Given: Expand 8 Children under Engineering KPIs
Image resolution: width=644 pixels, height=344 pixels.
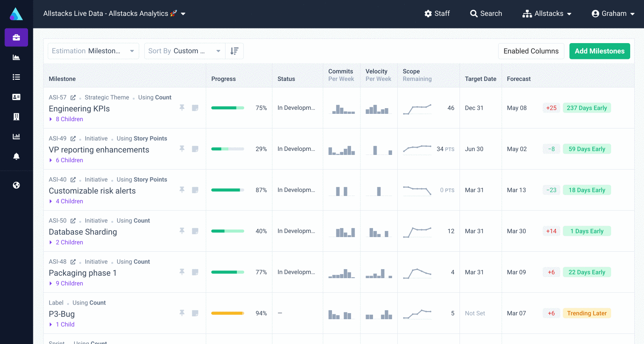Looking at the screenshot, I should [x=66, y=119].
